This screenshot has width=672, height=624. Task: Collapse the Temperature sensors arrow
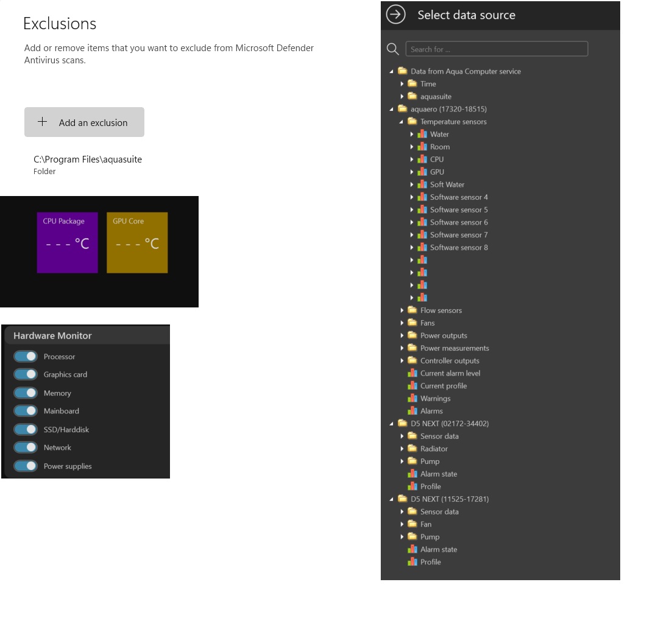click(x=401, y=122)
